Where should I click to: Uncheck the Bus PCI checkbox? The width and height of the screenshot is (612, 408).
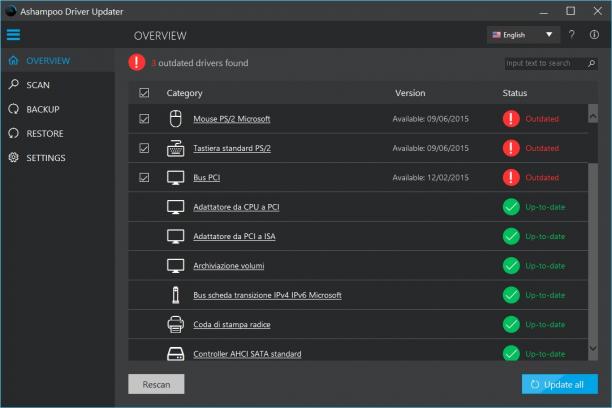click(144, 178)
